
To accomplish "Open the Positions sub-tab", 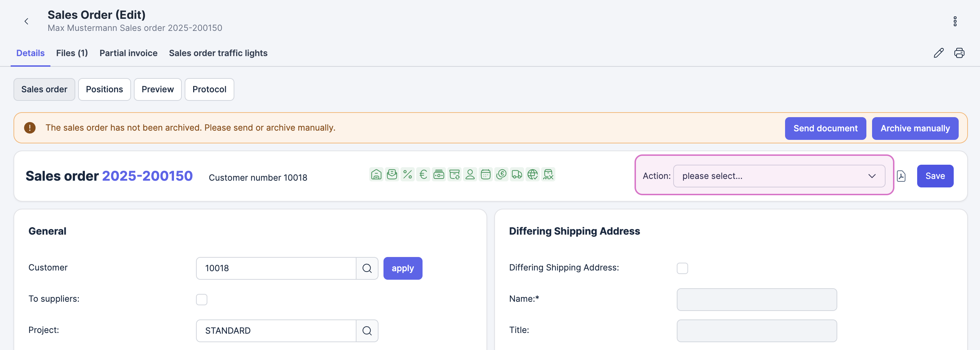I will tap(104, 89).
